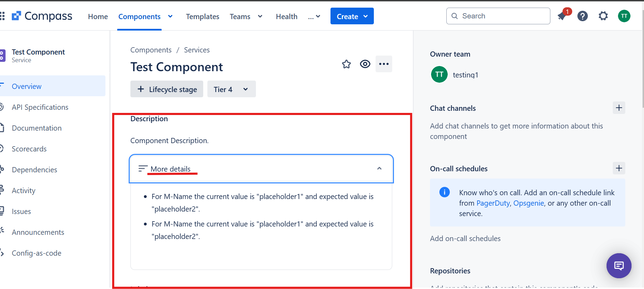Follow the Opsgenie link
The height and width of the screenshot is (289, 644).
(x=529, y=203)
